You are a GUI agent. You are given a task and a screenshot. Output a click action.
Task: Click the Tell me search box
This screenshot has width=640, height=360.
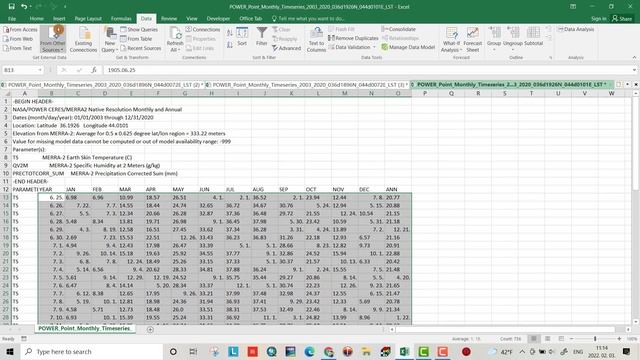pos(308,18)
